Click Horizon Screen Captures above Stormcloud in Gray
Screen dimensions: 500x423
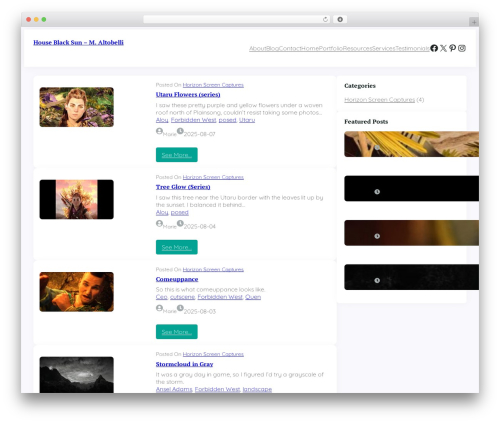tap(213, 354)
